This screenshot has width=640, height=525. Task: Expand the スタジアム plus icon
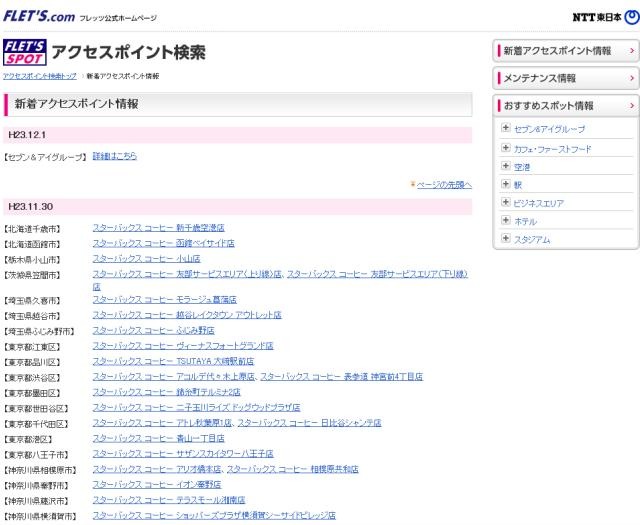coord(506,238)
